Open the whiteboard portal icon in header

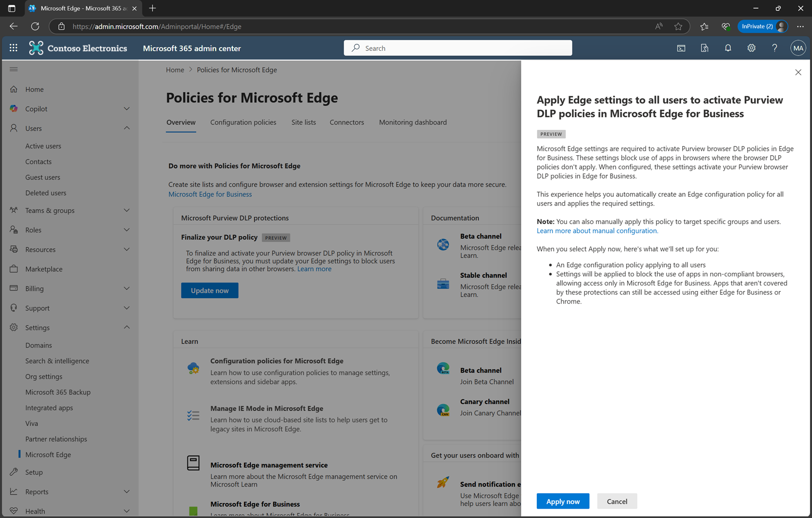pos(704,48)
